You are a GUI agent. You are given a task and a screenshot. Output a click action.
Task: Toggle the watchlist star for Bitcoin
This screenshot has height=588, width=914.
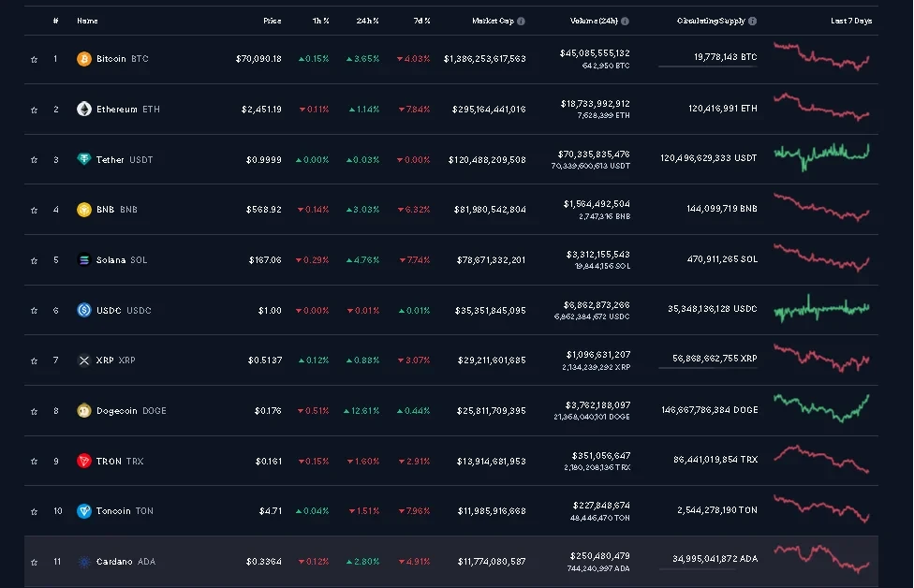coord(34,60)
